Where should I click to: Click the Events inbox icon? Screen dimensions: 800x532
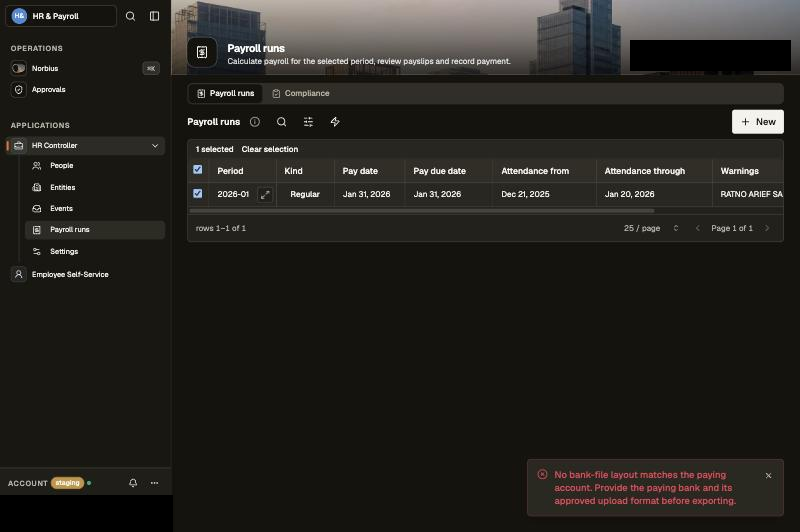(x=37, y=209)
